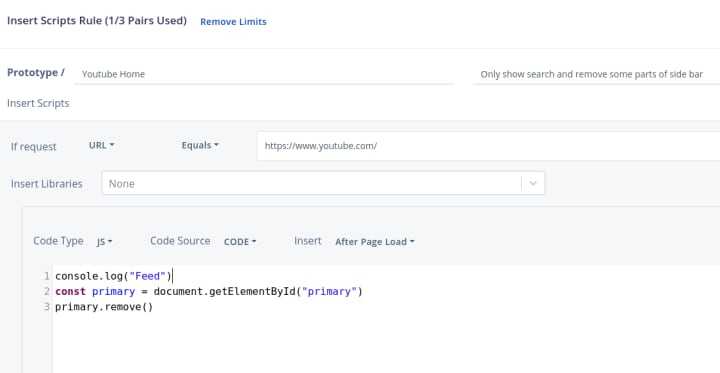The height and width of the screenshot is (373, 720).
Task: Click the 'Insert Scripts' section label
Action: tap(38, 103)
